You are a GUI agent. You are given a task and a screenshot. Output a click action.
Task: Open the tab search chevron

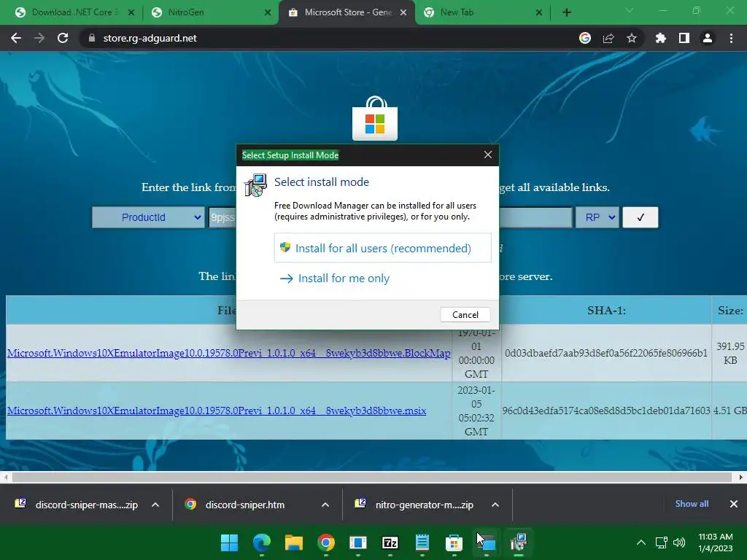point(630,10)
